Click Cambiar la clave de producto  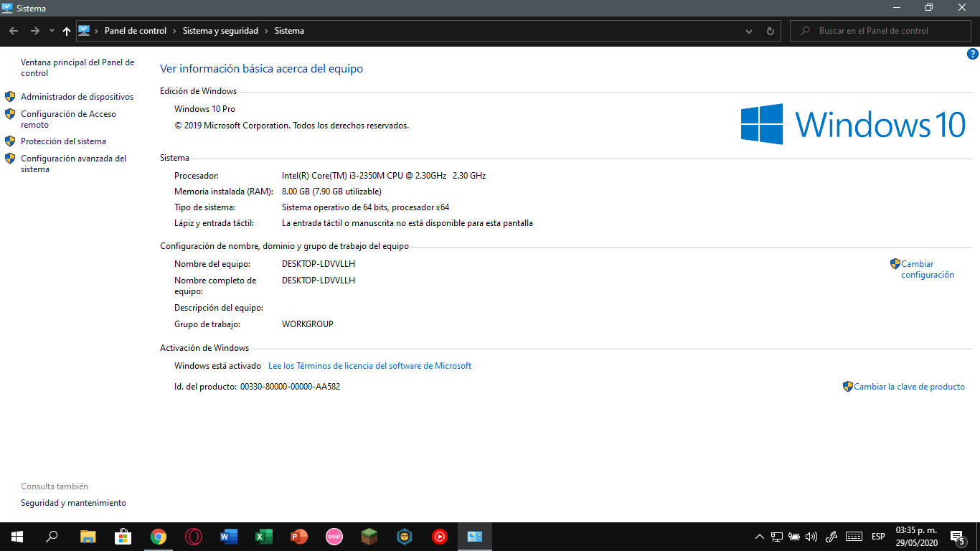908,387
